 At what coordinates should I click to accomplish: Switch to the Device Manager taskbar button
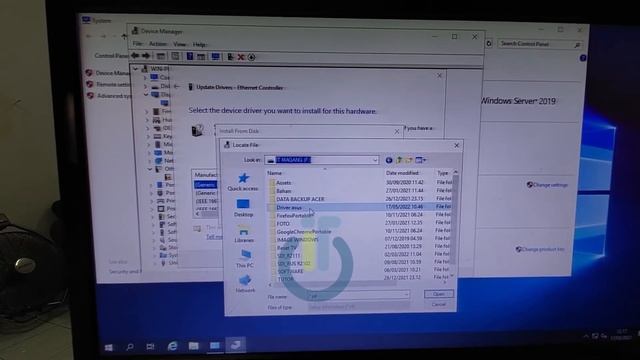[236, 345]
